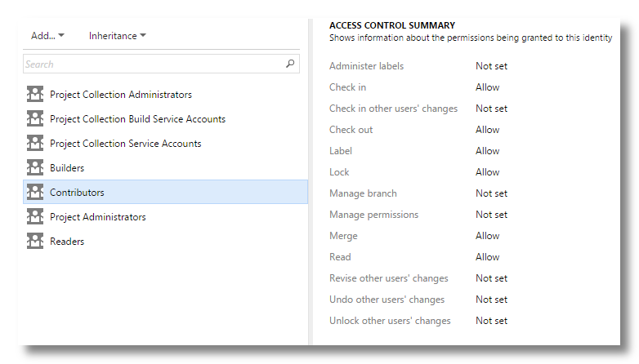
Task: Click the Builders group icon
Action: tap(34, 168)
